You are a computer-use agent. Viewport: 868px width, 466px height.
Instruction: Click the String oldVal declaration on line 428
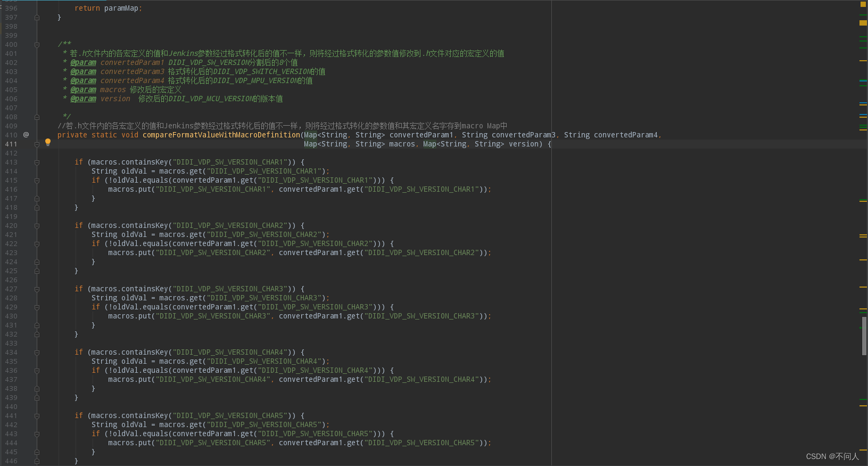210,298
